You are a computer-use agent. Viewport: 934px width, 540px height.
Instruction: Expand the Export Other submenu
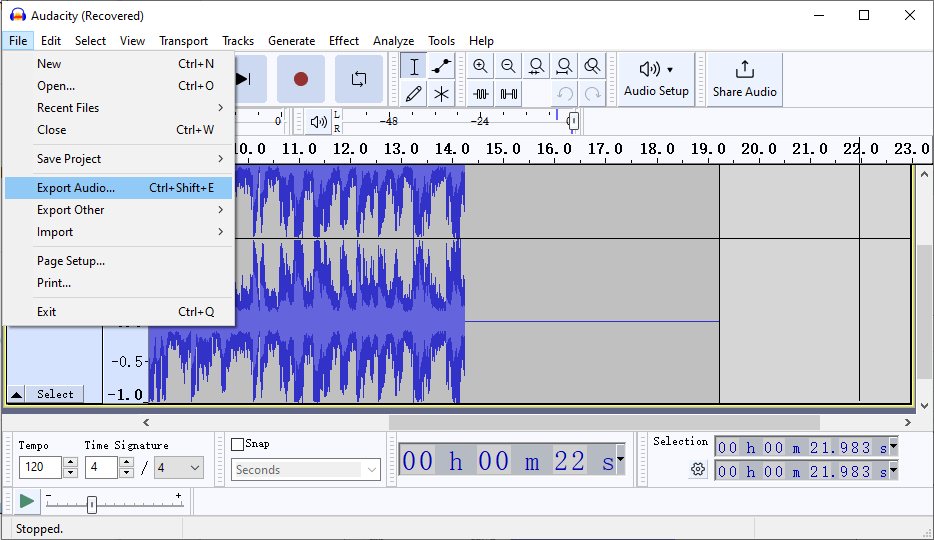click(118, 210)
